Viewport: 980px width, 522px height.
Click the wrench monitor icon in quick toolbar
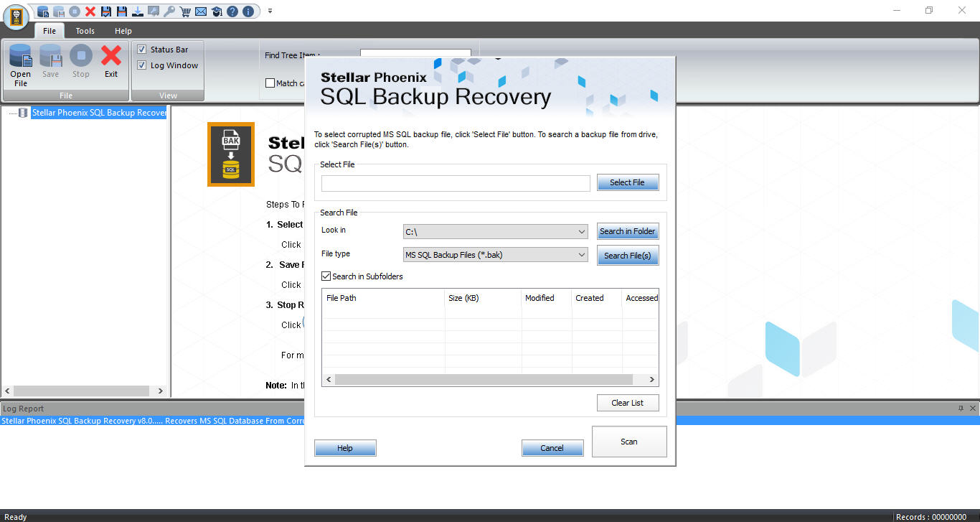154,11
